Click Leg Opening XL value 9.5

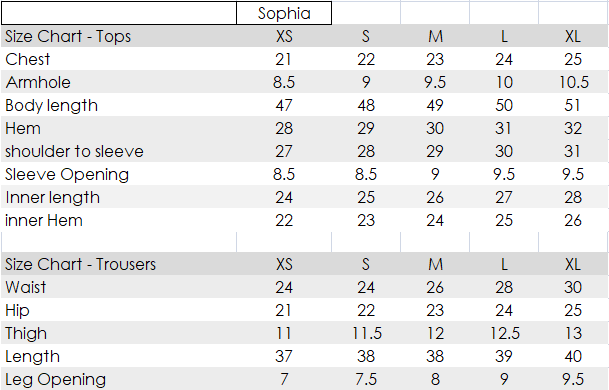click(x=573, y=379)
